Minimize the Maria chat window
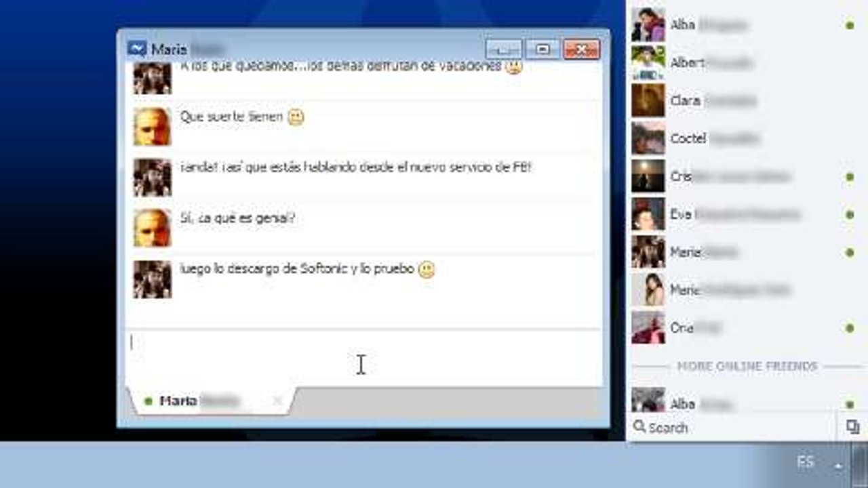 click(503, 49)
